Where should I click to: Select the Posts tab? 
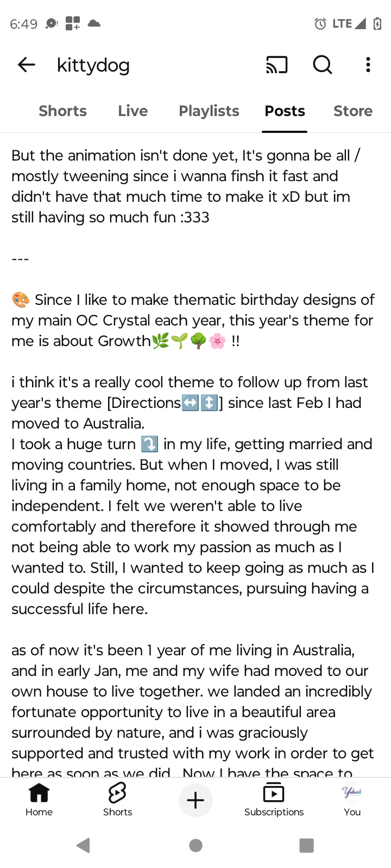click(x=285, y=111)
